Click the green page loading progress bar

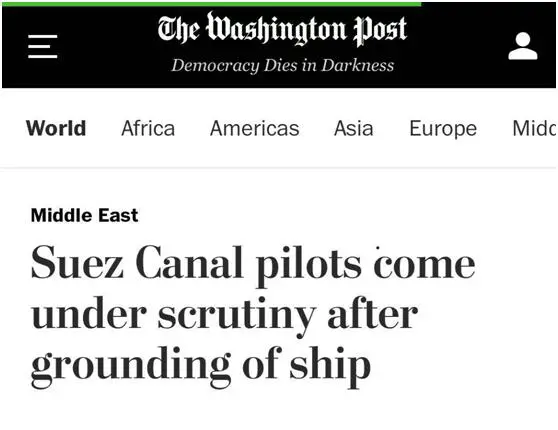[x=211, y=4]
